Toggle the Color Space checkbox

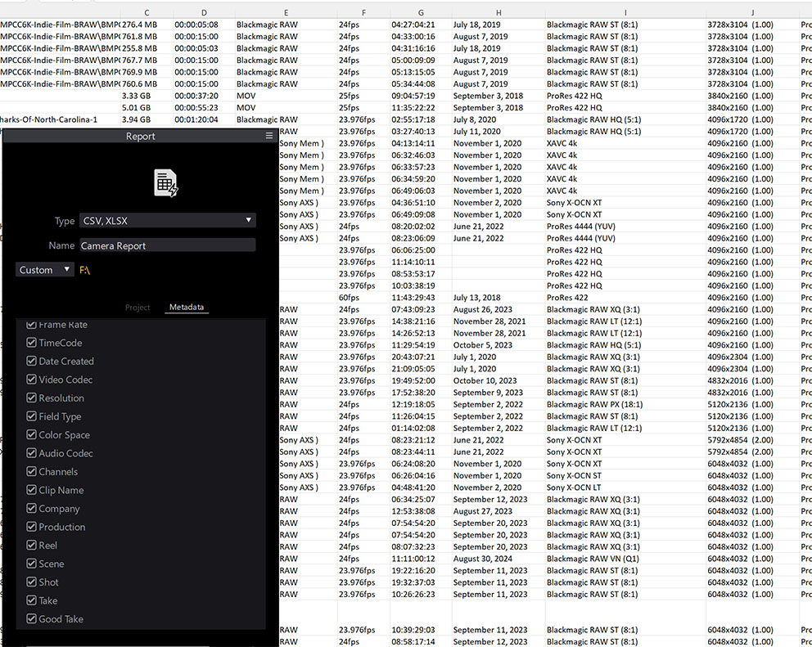[31, 435]
